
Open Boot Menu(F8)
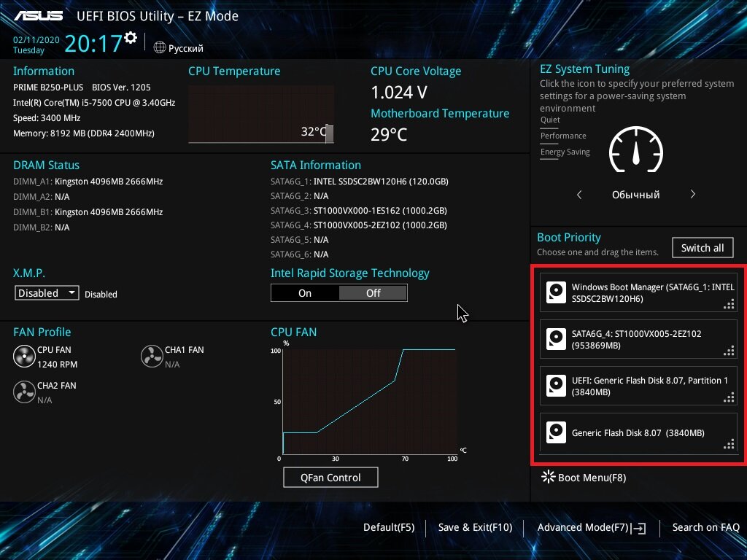[x=592, y=478]
